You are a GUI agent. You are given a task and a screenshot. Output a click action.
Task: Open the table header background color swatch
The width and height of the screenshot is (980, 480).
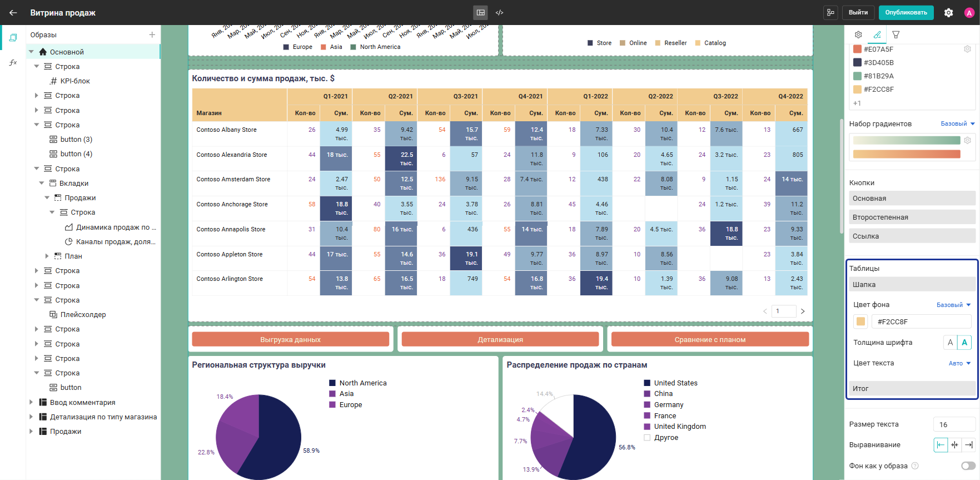pos(860,321)
